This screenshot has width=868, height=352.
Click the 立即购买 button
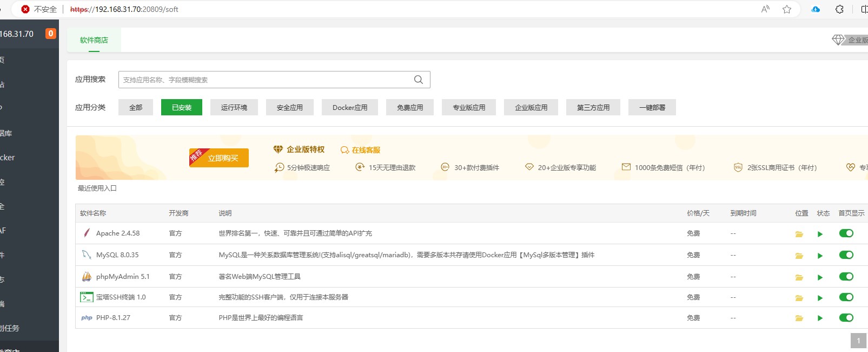tap(219, 158)
